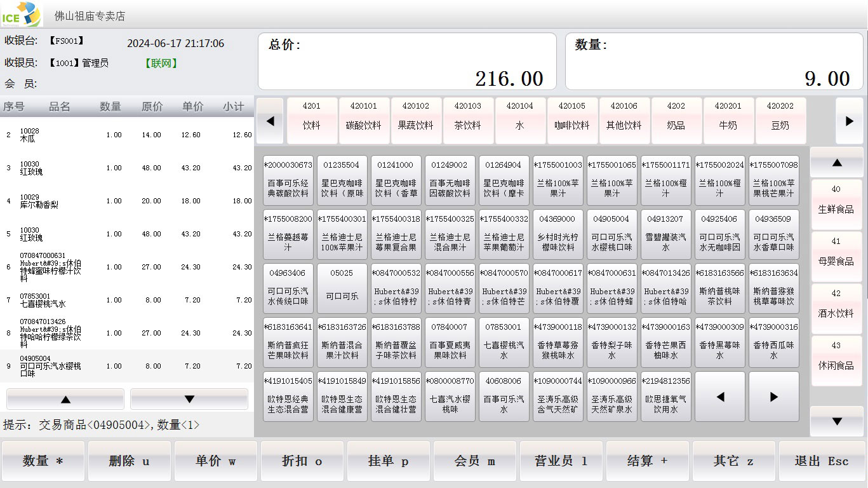
Task: Select the 木瓜 row in cart list
Action: tap(127, 135)
